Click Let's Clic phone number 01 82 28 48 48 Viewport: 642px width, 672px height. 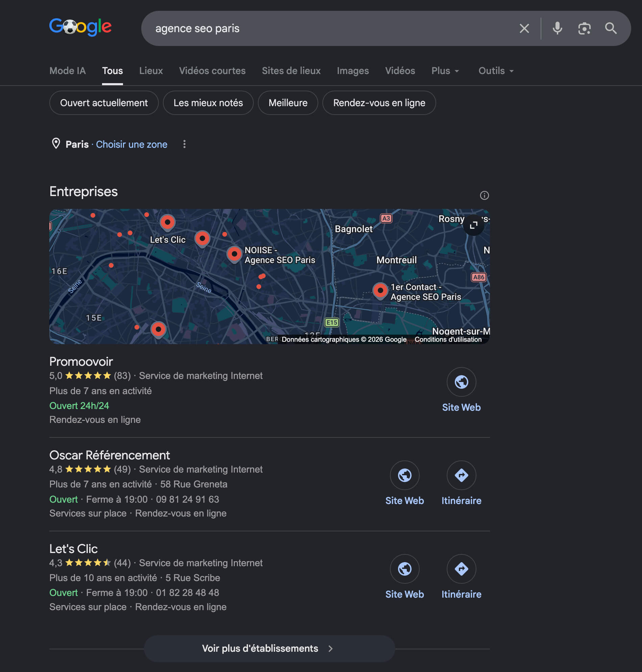[188, 593]
